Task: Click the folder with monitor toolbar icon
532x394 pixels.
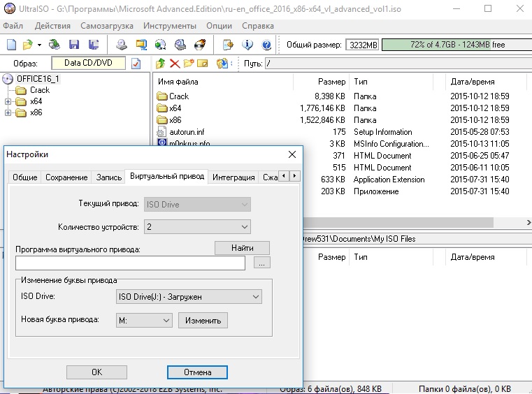Action: click(x=141, y=45)
